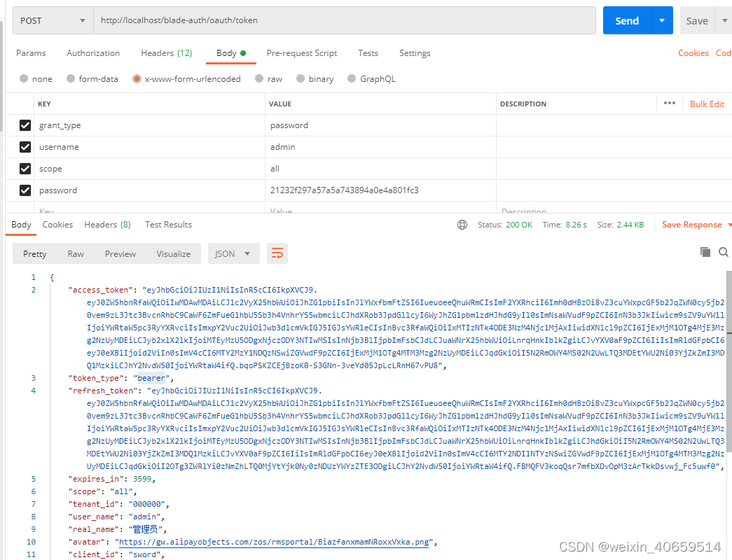Open the Tests tab
The width and height of the screenshot is (732, 560).
coord(368,53)
